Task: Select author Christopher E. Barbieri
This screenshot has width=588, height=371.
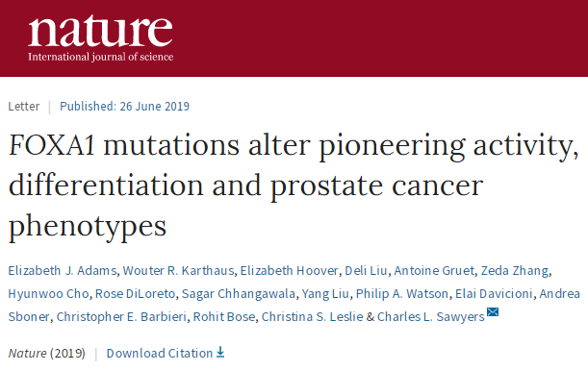Action: click(x=121, y=317)
